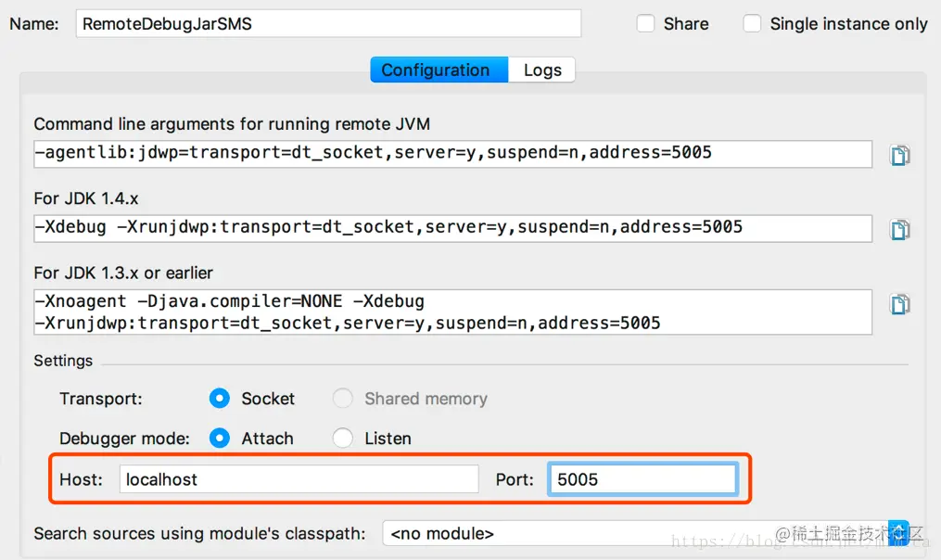The image size is (941, 560).
Task: Click the Name field with RemoteDebugJarSMS
Action: coord(328,24)
